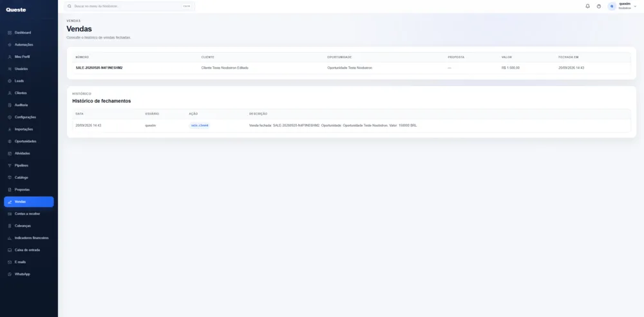Screen dimensions: 644x317
Task: Click the Auditoria sidebar icon
Action: tap(10, 105)
